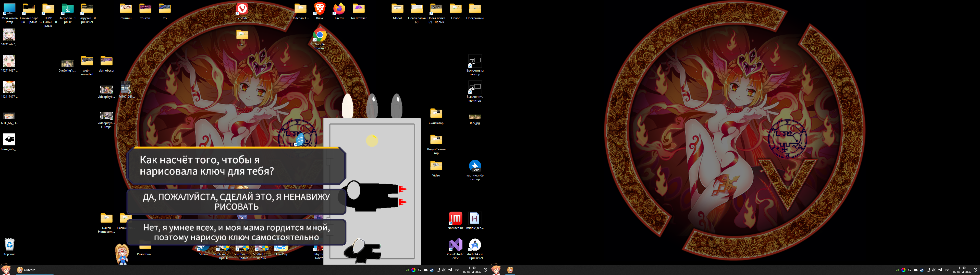Open РУС language switcher in left taskbar
The image size is (980, 275).
click(458, 270)
